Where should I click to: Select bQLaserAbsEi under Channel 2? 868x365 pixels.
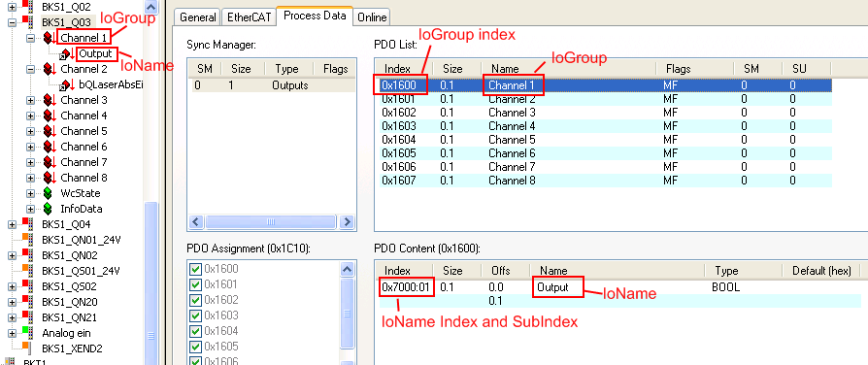coord(111,84)
